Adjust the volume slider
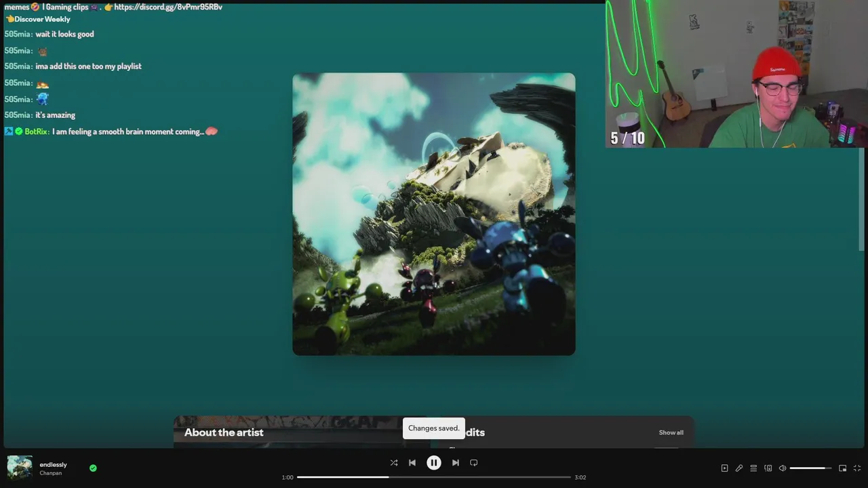Screen dimensions: 868x488 [x=810, y=468]
